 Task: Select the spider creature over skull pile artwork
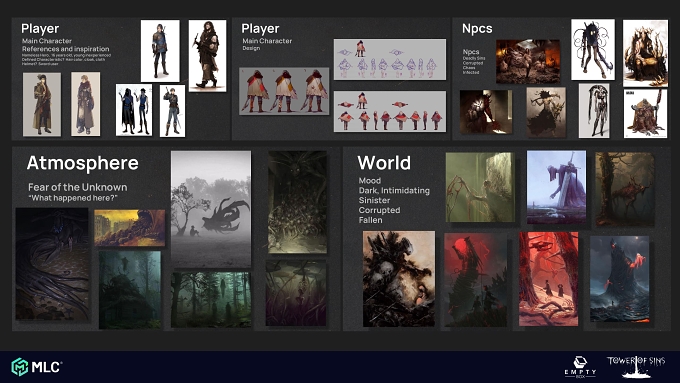(x=298, y=202)
